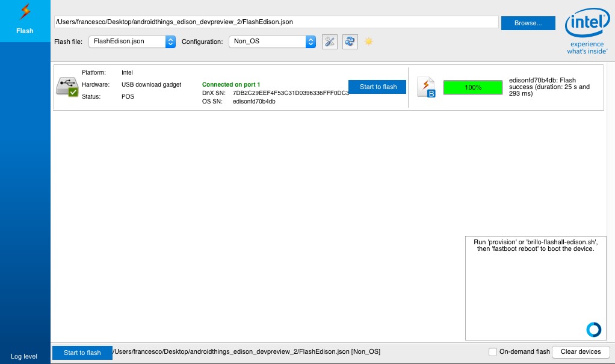
Task: Click the flash file icon with the B badge
Action: click(x=426, y=87)
